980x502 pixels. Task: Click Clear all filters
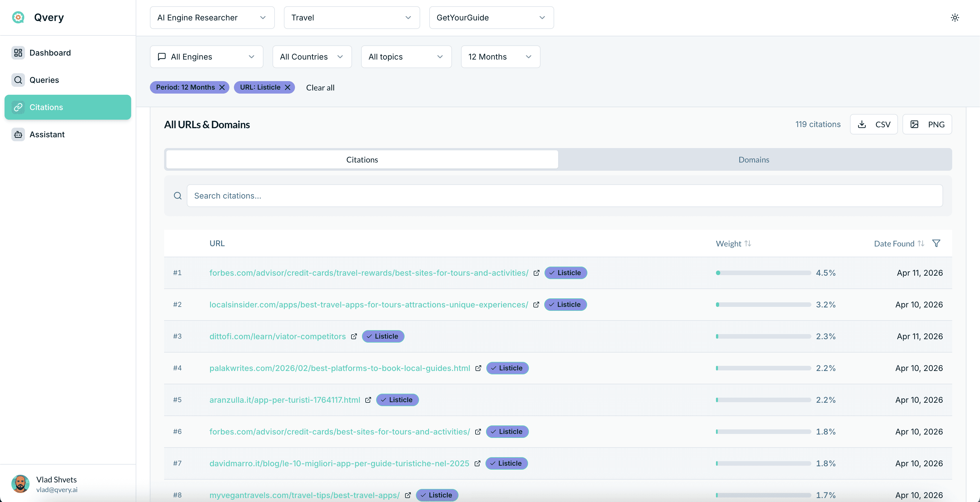pos(320,87)
